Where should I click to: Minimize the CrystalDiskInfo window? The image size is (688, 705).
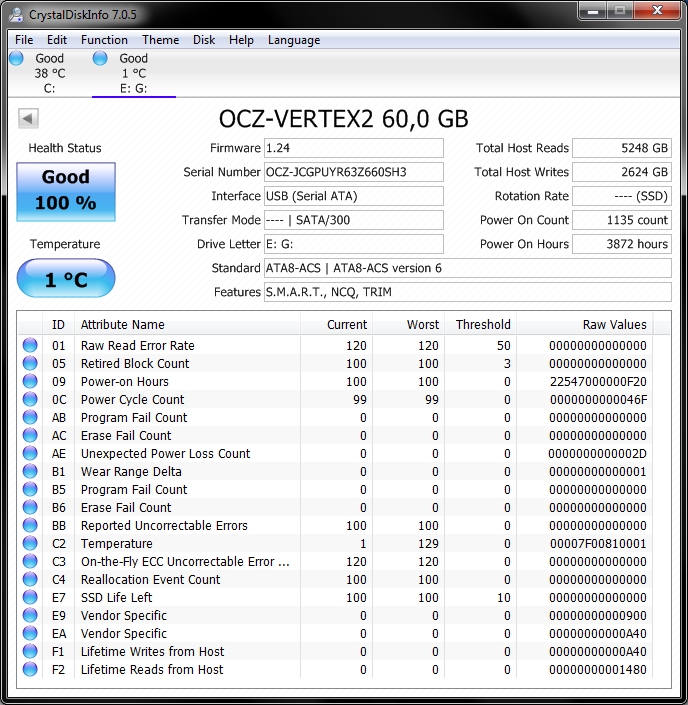tap(593, 11)
